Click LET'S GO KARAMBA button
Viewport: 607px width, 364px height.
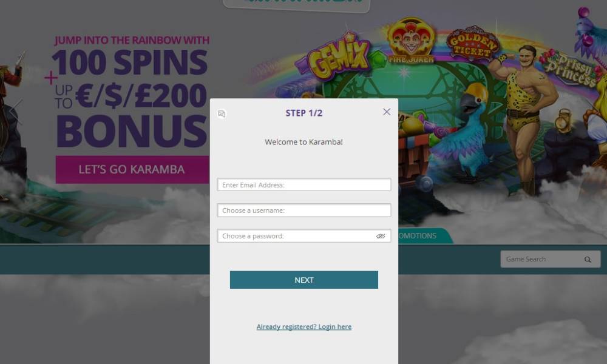(132, 169)
